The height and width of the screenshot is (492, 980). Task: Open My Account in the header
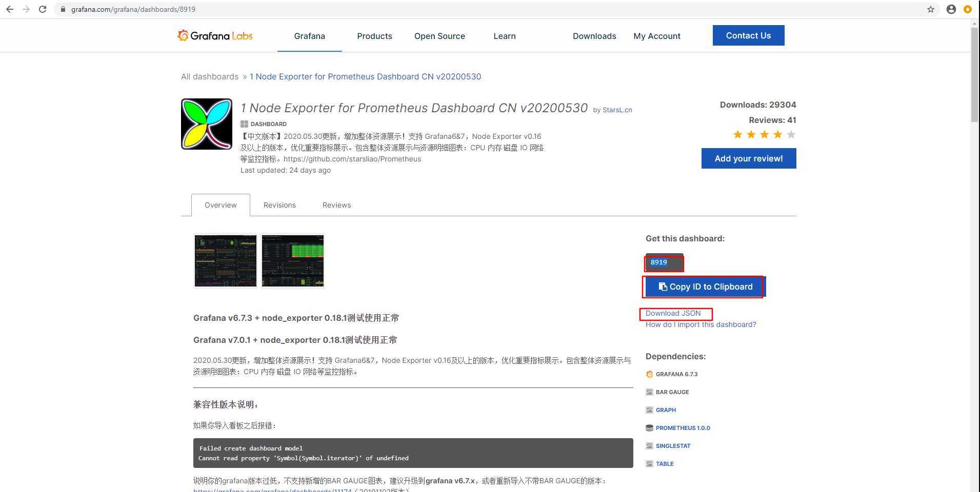tap(657, 36)
